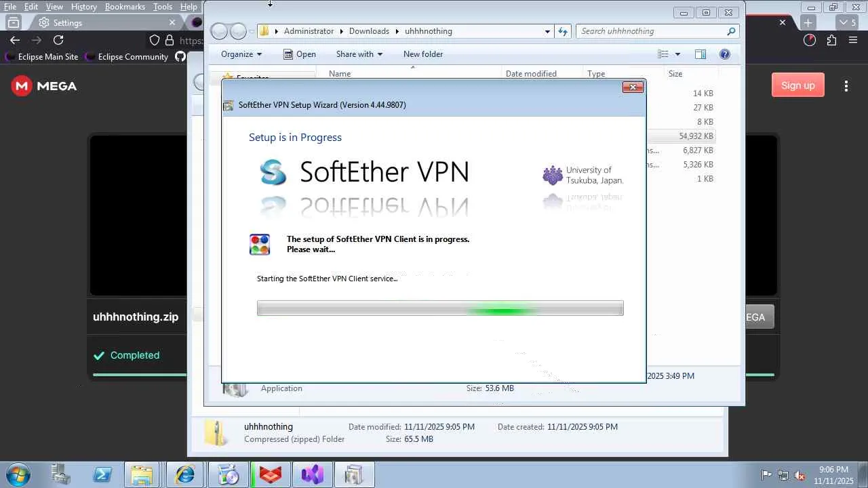Open the Windows Start menu

click(x=17, y=474)
